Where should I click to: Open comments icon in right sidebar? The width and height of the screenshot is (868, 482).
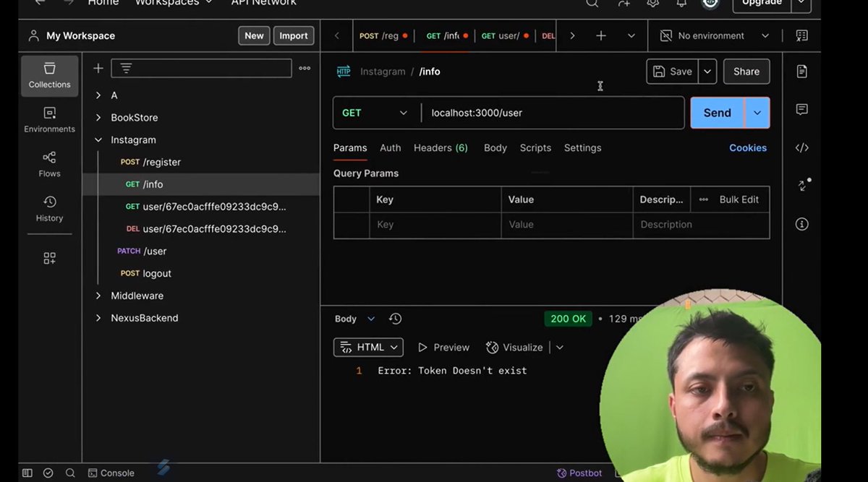point(801,109)
